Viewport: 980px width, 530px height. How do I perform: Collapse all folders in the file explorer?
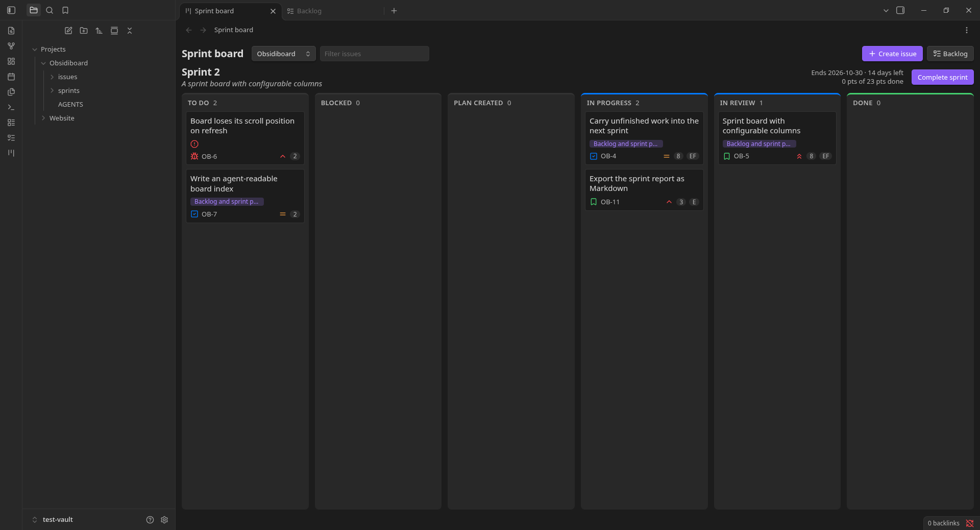(x=130, y=31)
